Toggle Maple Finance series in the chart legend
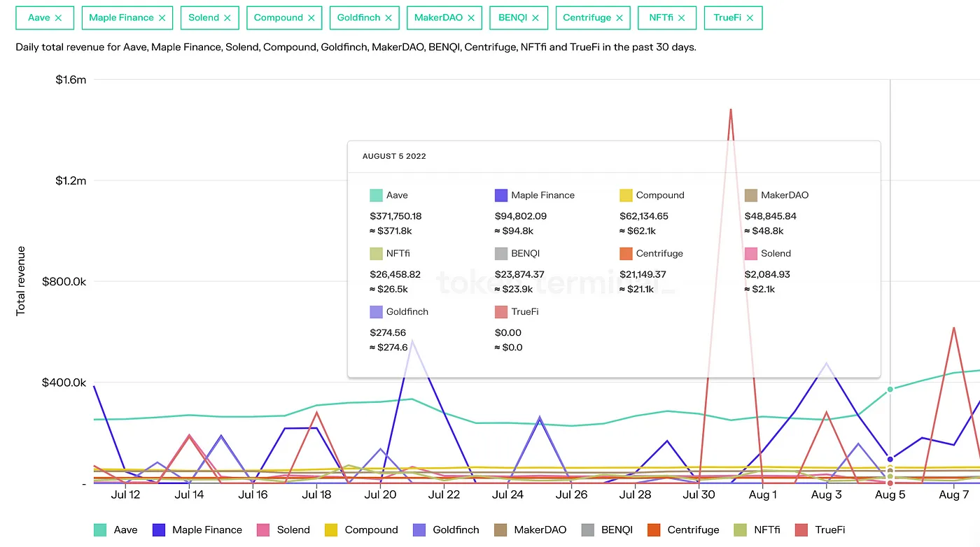Image resolution: width=980 pixels, height=547 pixels. [x=197, y=530]
